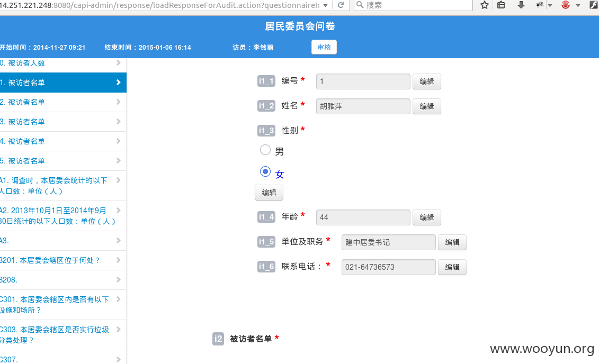Click 编辑 next to 单位及职务 field
599x364 pixels.
pyautogui.click(x=452, y=242)
